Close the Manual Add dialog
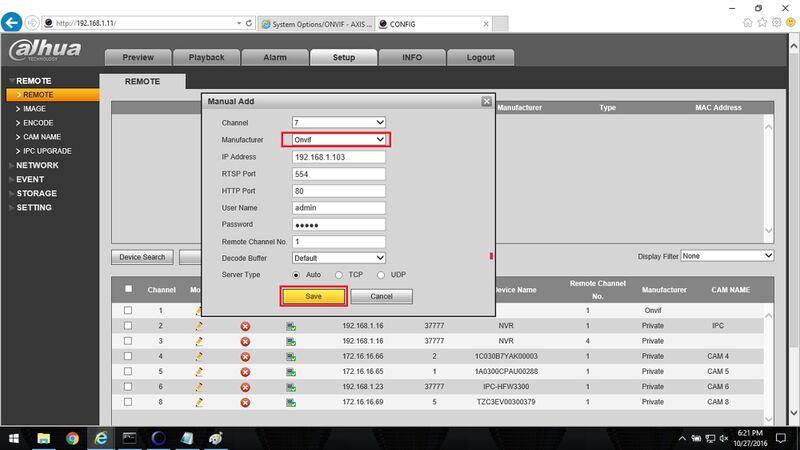Screen dimensions: 800x450 pyautogui.click(x=486, y=101)
